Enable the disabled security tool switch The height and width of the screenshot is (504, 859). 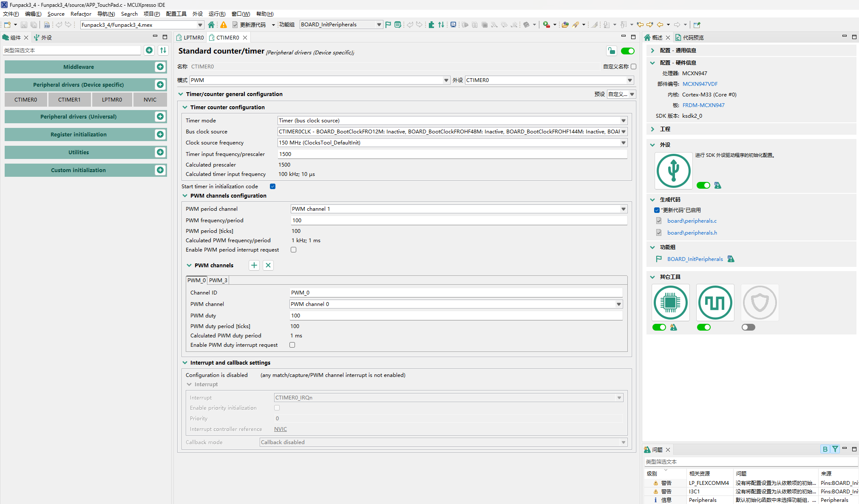click(748, 327)
